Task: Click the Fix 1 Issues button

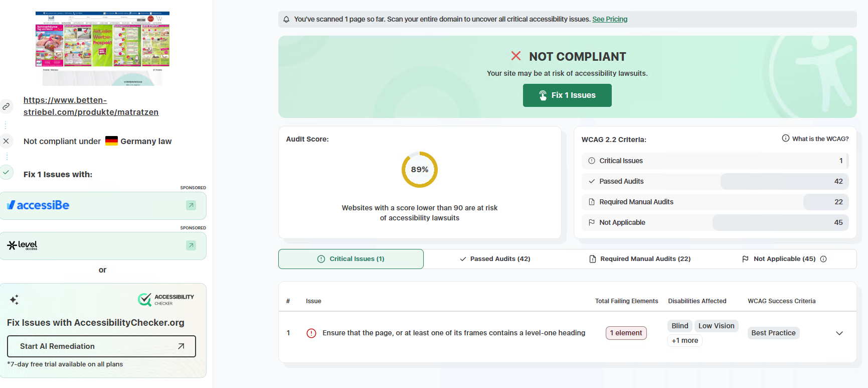Action: click(x=567, y=95)
